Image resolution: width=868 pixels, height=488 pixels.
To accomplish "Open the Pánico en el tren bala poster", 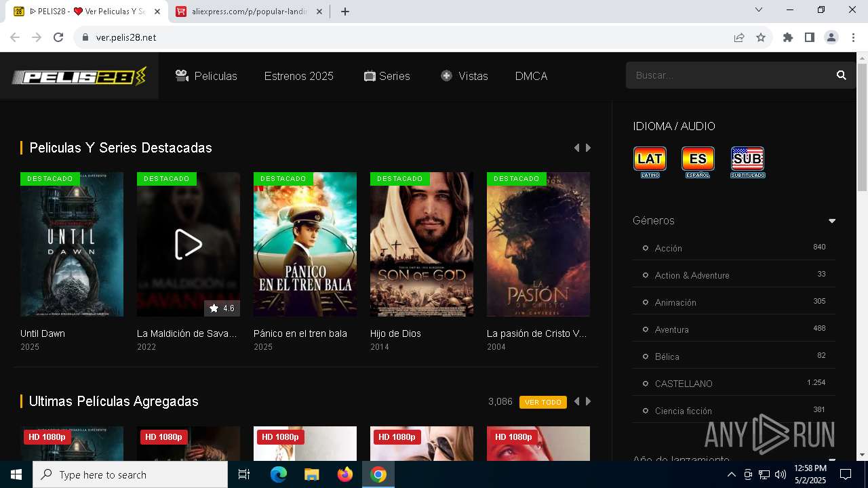I will pyautogui.click(x=305, y=244).
